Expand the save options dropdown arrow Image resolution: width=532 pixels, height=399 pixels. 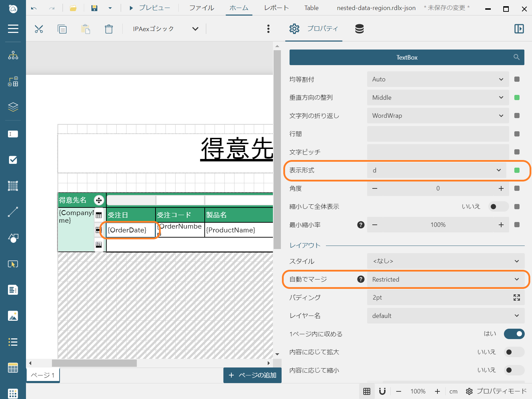point(110,8)
